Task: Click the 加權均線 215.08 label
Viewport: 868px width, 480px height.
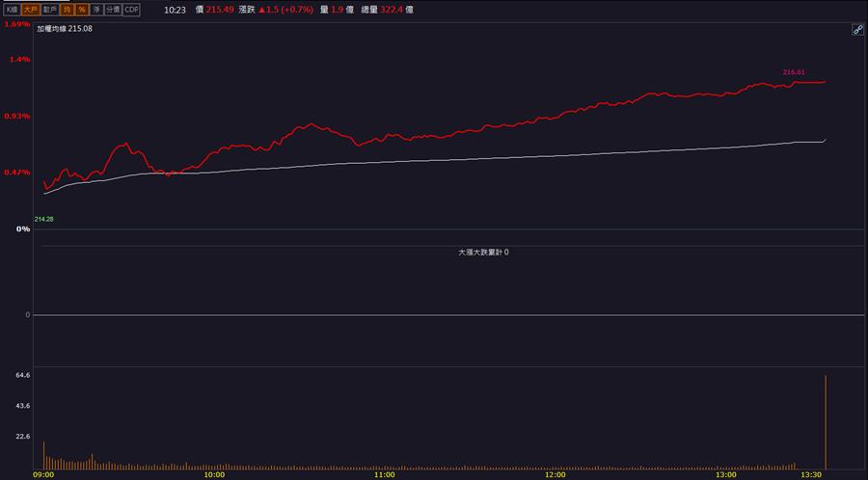Action: click(x=65, y=29)
